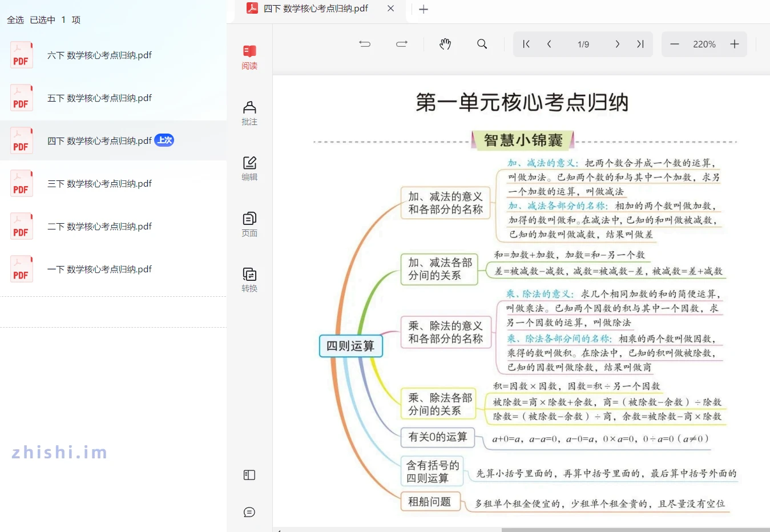Select 四下 数学核心考点归纳.pdf in list
Image resolution: width=770 pixels, height=532 pixels.
(x=113, y=140)
